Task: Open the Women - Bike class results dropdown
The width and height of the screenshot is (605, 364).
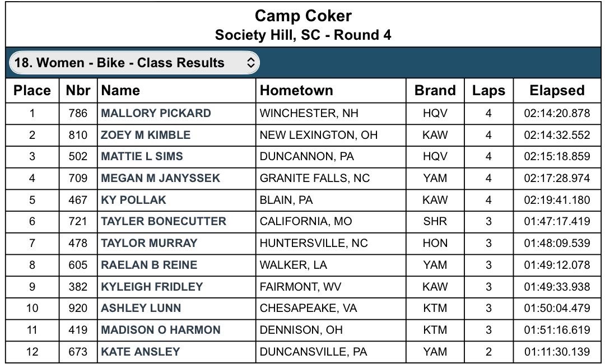Action: point(134,63)
